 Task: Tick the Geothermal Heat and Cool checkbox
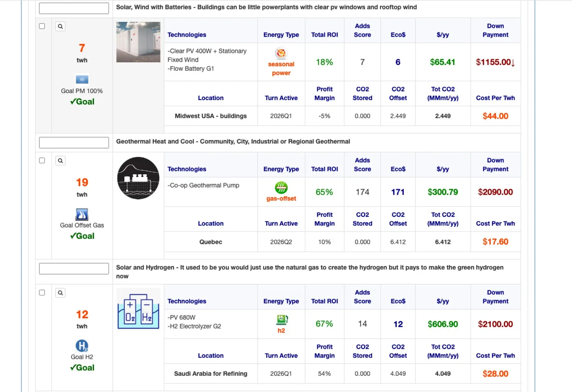click(42, 160)
